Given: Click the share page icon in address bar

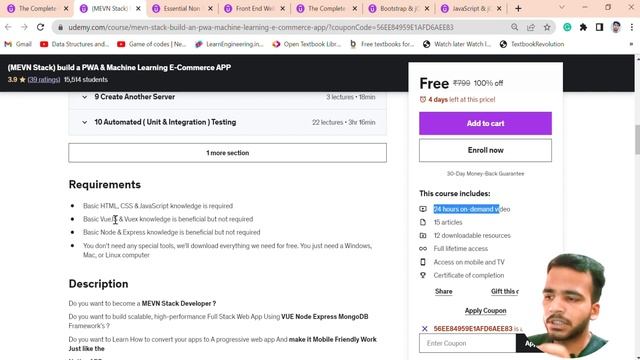Looking at the screenshot, I should coord(531,27).
